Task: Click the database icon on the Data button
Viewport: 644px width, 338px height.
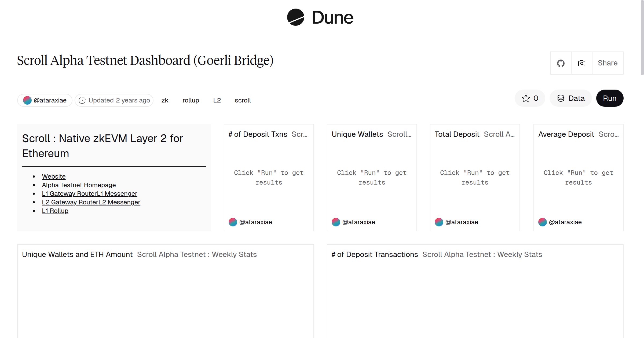Action: [x=561, y=98]
